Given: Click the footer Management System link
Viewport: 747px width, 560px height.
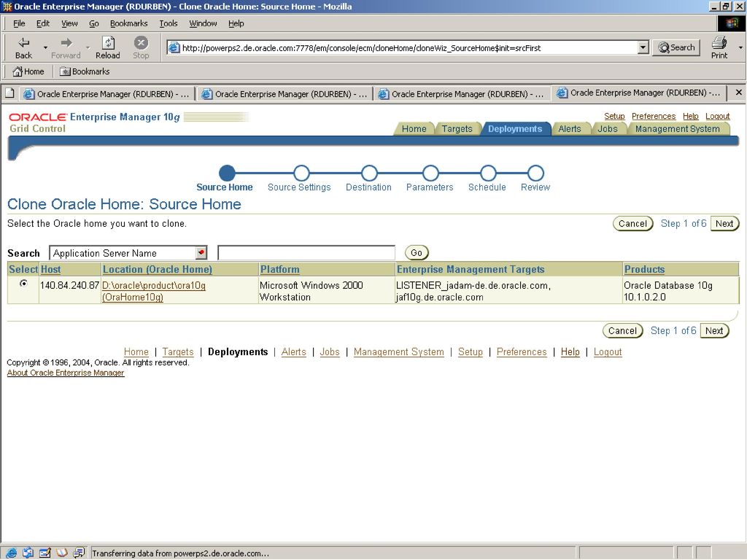Looking at the screenshot, I should click(399, 352).
